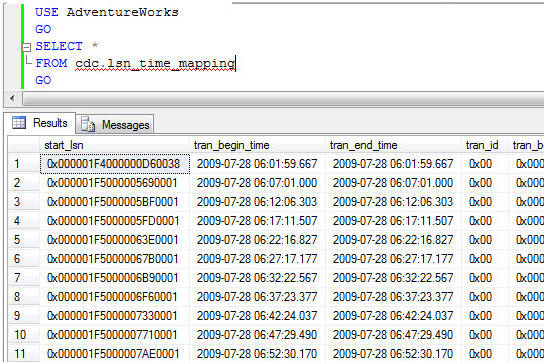The height and width of the screenshot is (364, 546).
Task: Click the SELECT keyword in the editor
Action: (x=59, y=46)
